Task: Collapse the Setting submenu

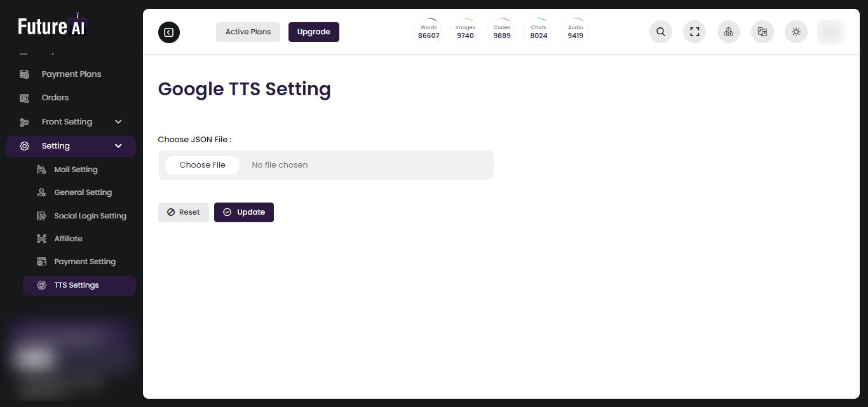Action: pyautogui.click(x=118, y=145)
